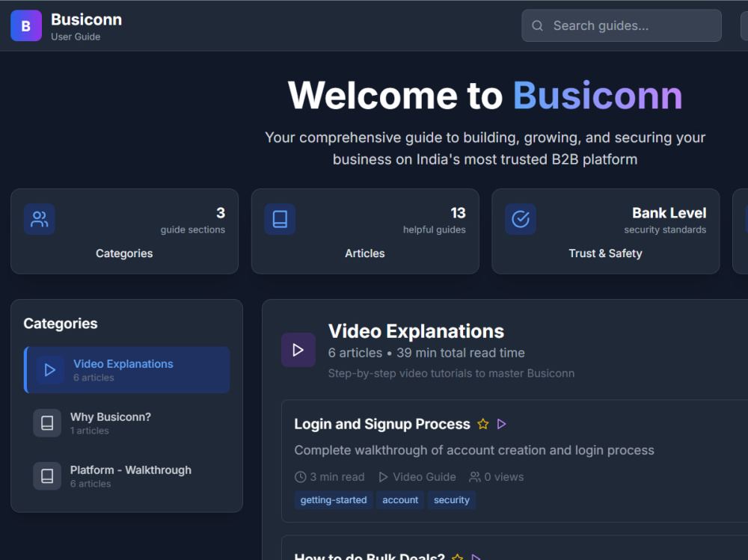Image resolution: width=748 pixels, height=560 pixels.
Task: Click the clock icon by 3 min read
Action: pos(300,477)
